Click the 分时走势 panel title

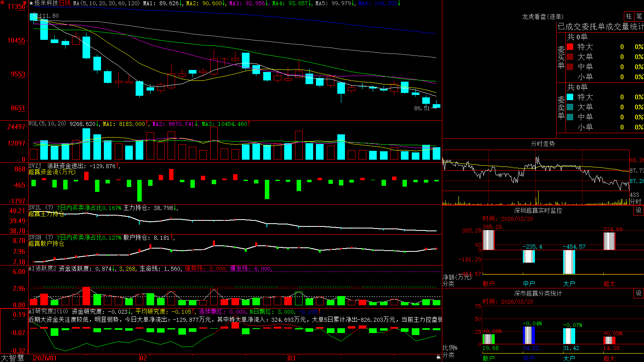(543, 144)
